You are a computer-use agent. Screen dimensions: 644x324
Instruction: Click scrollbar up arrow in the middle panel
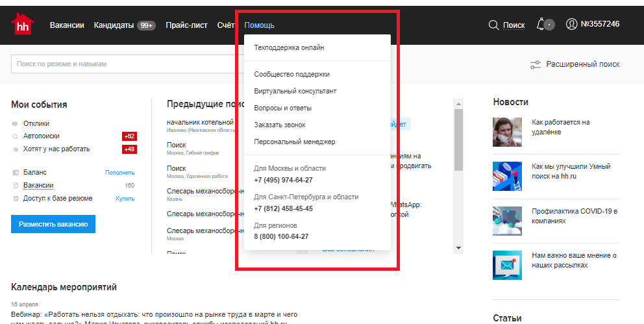pos(459,103)
